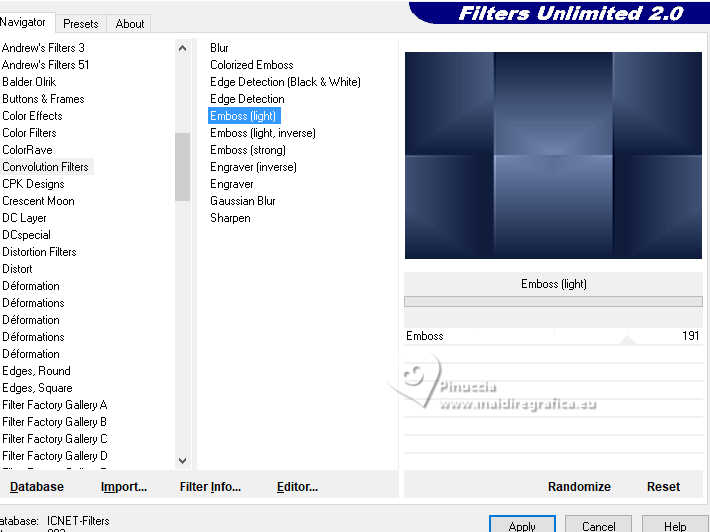The width and height of the screenshot is (710, 532).
Task: Click the category list scrollbar thumb
Action: [182, 167]
